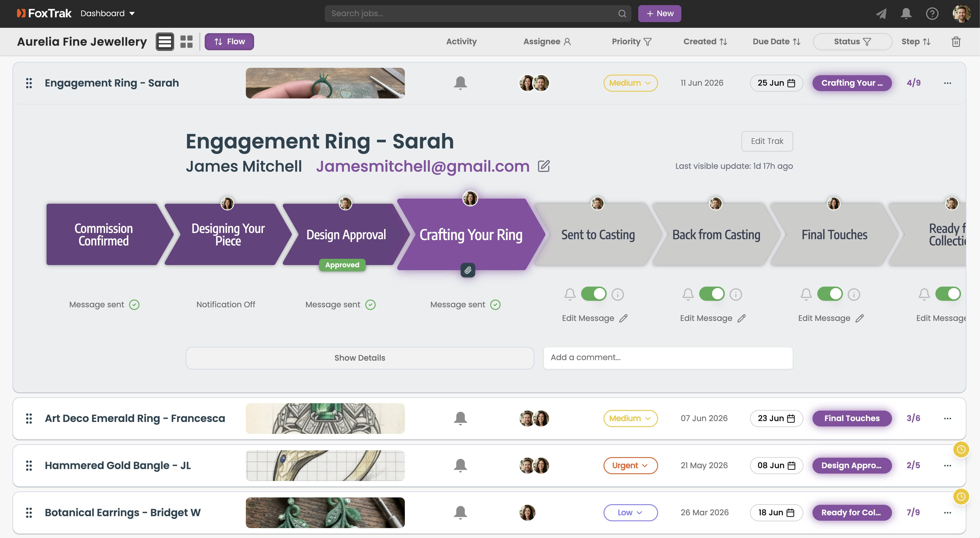Open Low priority dropdown for Botanical Earrings
Screen dimensions: 980x538
point(630,512)
